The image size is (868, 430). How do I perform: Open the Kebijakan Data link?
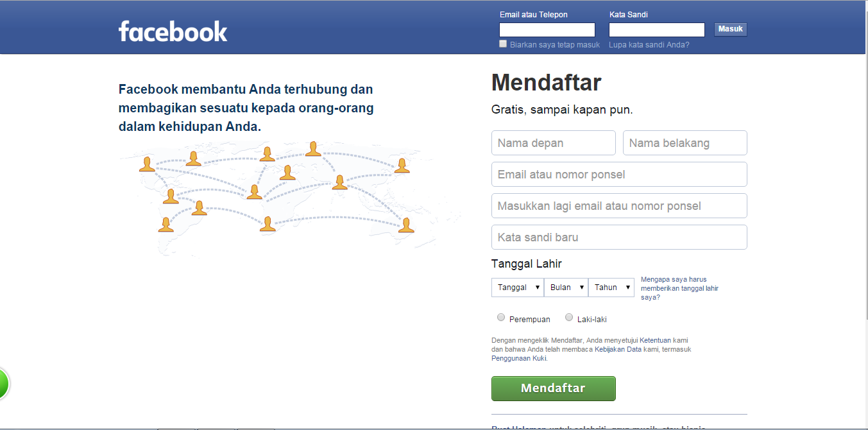coord(618,349)
